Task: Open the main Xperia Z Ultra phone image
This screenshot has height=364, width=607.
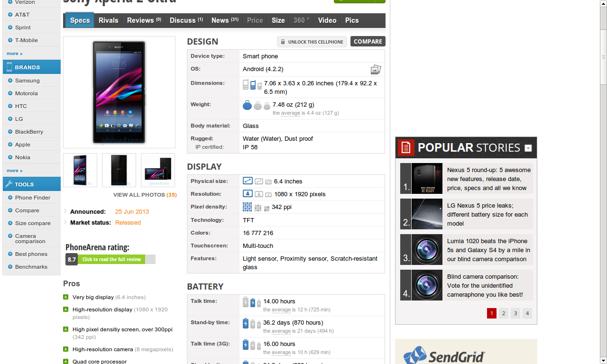Action: (x=119, y=92)
